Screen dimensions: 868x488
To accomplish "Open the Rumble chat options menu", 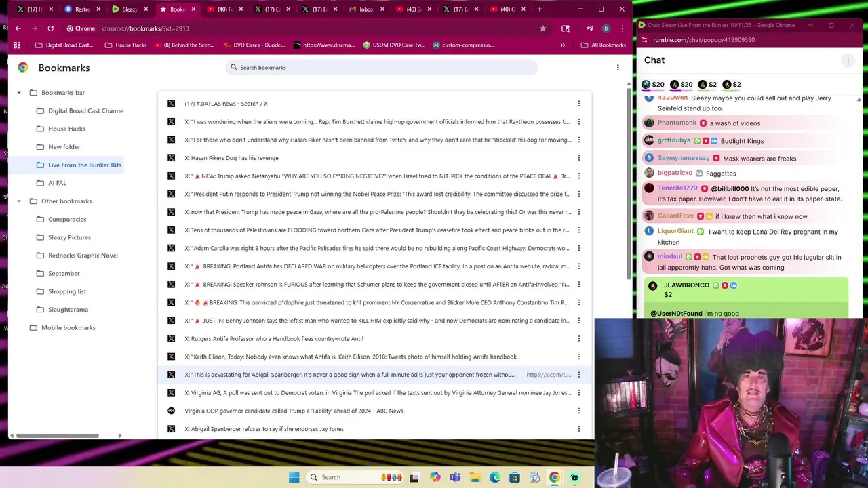I will pyautogui.click(x=848, y=60).
